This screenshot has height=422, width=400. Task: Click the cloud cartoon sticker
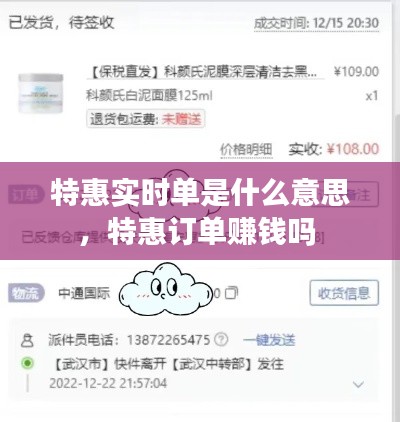coord(166,289)
